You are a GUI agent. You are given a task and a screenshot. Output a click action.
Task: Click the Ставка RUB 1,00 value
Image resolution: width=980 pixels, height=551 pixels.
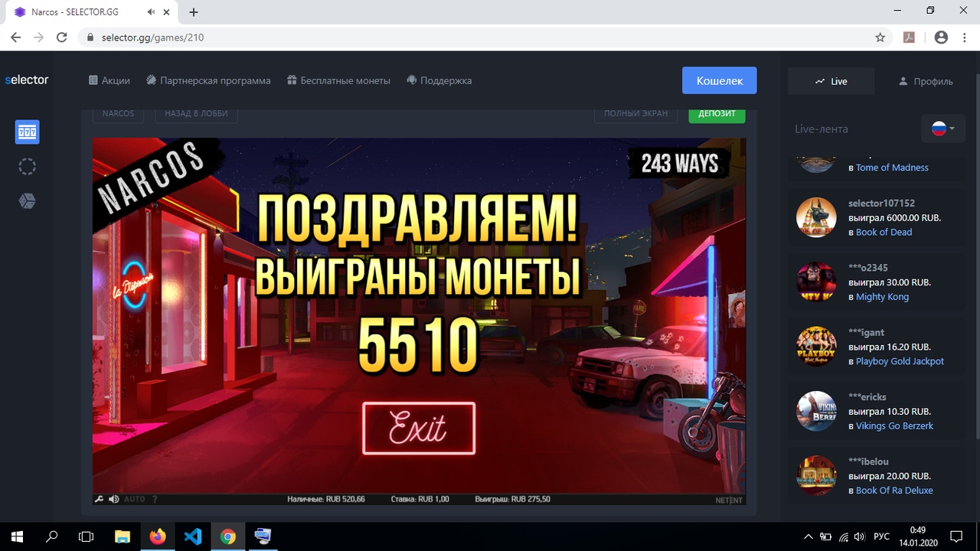coord(420,499)
